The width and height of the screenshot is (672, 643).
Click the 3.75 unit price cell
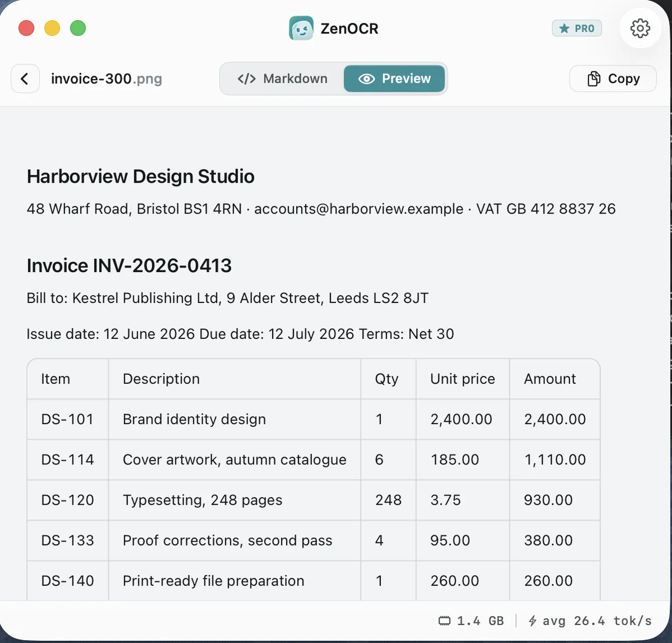(463, 500)
